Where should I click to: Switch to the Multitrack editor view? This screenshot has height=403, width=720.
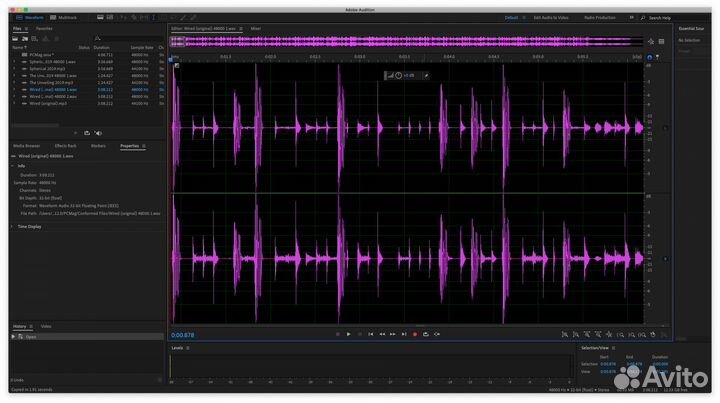point(64,17)
